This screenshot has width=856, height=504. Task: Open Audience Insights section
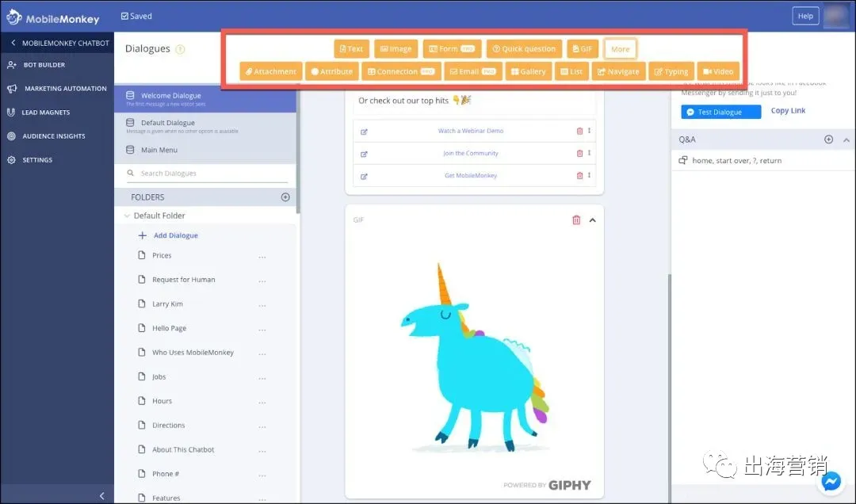point(46,136)
